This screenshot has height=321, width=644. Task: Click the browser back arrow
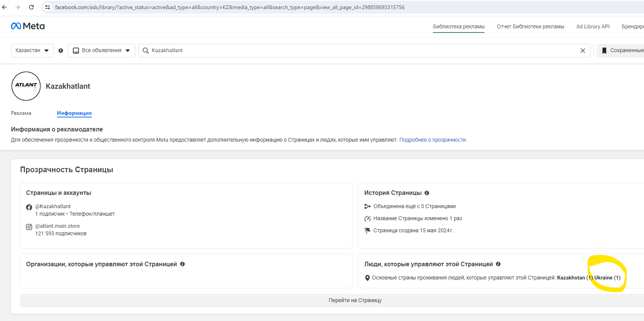[5, 7]
